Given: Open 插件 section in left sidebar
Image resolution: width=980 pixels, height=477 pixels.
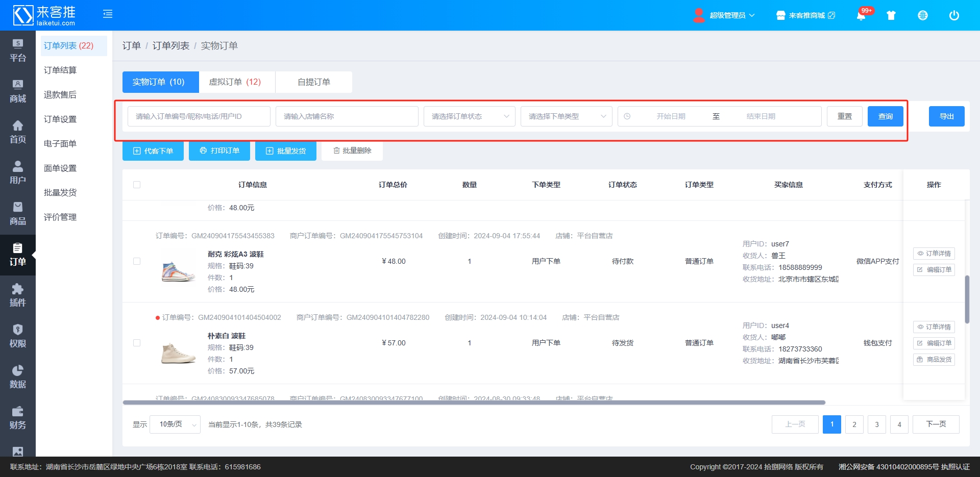Looking at the screenshot, I should pyautogui.click(x=18, y=295).
